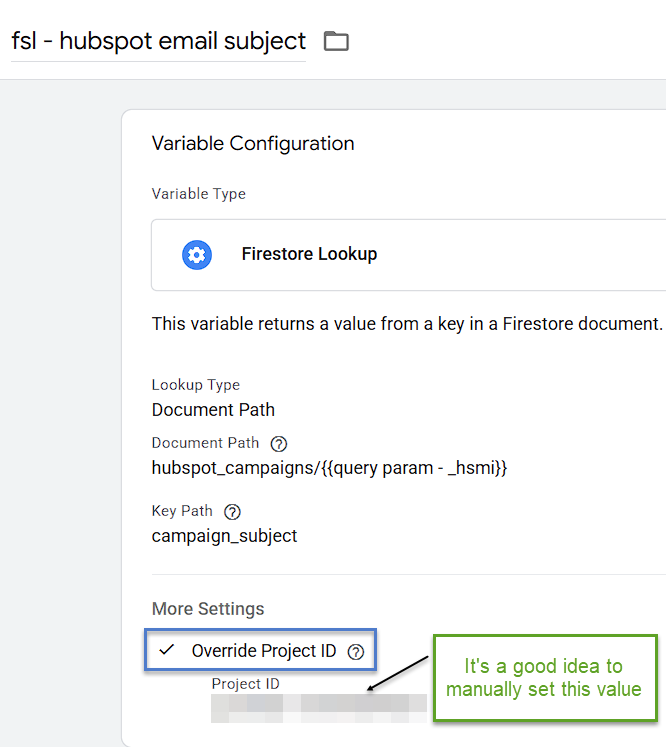666x747 pixels.
Task: Click the Firestore Lookup gear icon
Action: [x=197, y=255]
